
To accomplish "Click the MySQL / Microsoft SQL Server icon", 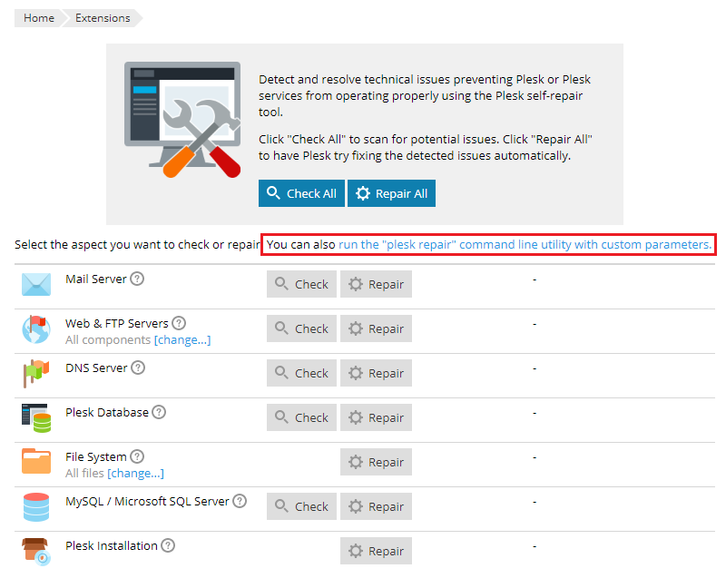I will [x=35, y=506].
